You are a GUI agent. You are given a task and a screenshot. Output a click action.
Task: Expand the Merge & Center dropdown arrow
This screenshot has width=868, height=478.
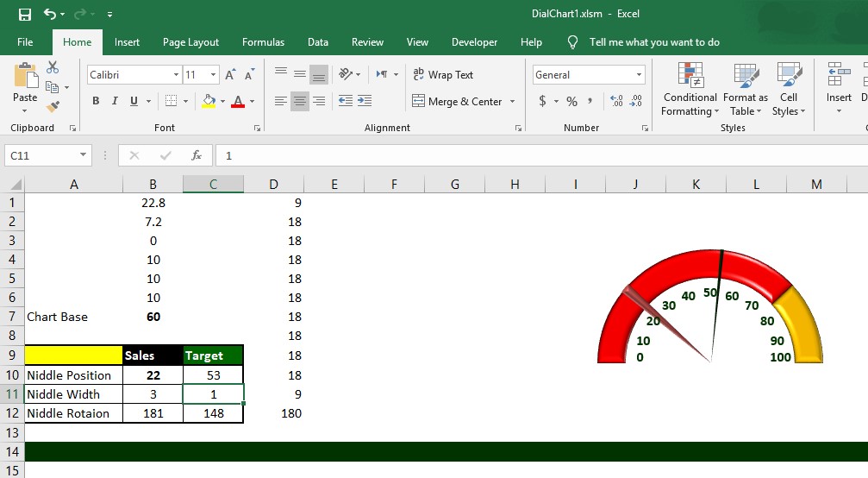pos(513,102)
